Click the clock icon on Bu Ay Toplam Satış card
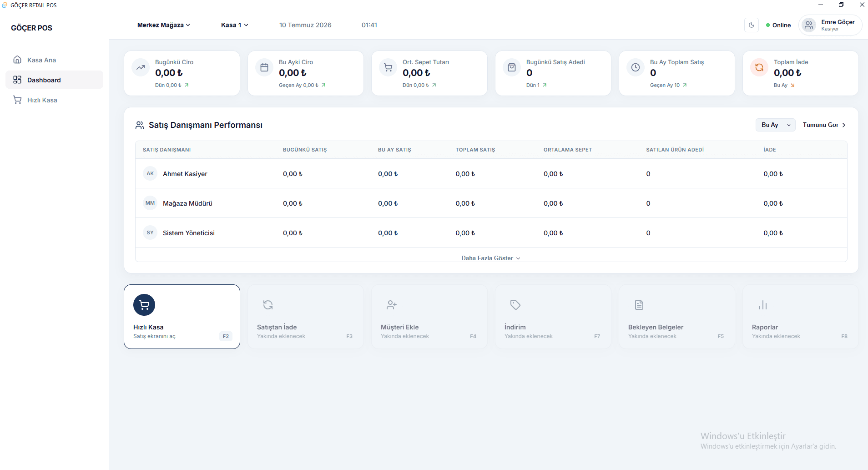The image size is (868, 470). point(636,67)
